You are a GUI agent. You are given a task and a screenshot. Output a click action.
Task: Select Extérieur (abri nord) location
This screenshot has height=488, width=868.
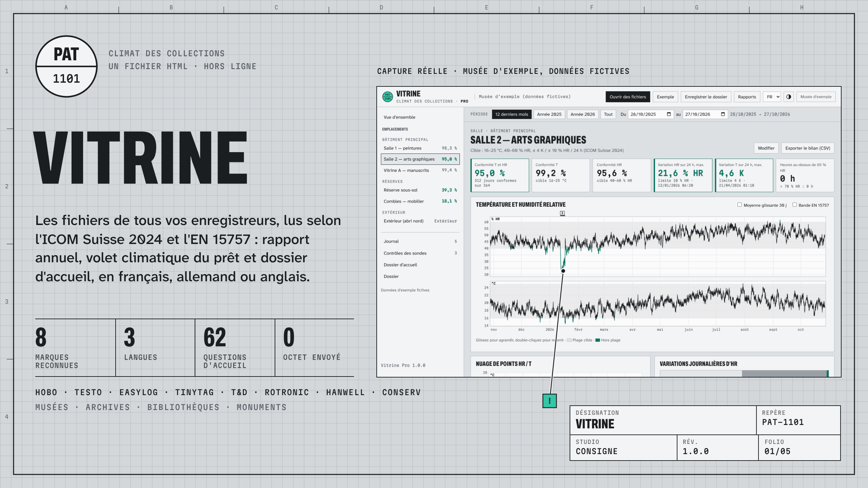point(420,221)
